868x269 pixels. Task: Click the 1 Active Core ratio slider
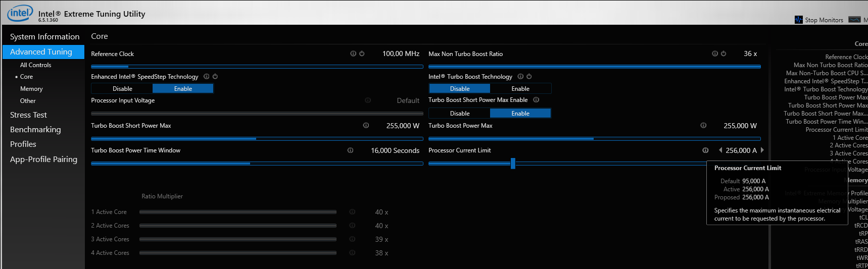pyautogui.click(x=238, y=212)
